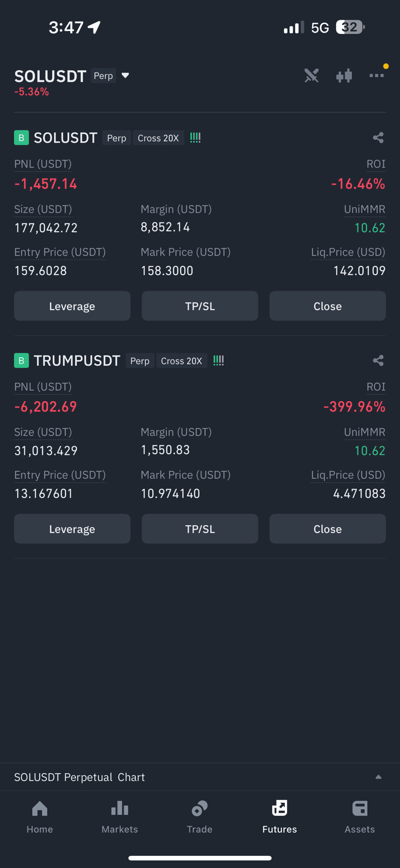Image resolution: width=400 pixels, height=868 pixels.
Task: Go to the Home tab
Action: (x=40, y=817)
